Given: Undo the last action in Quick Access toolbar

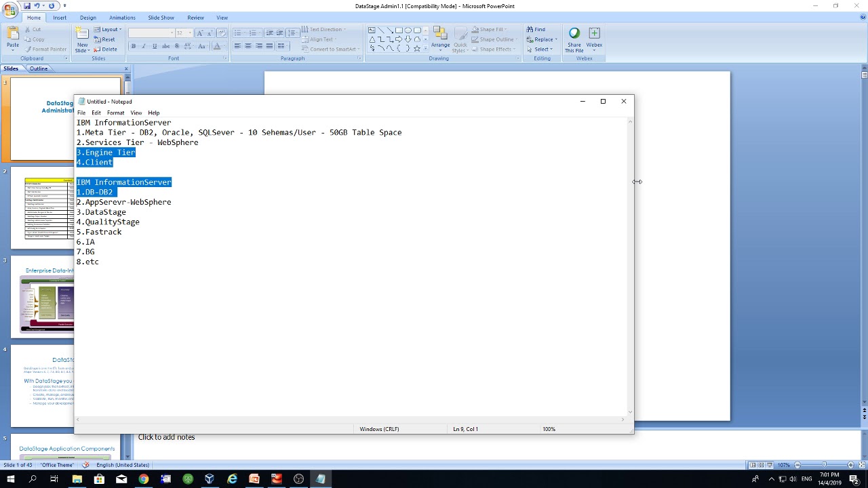Looking at the screenshot, I should 37,6.
